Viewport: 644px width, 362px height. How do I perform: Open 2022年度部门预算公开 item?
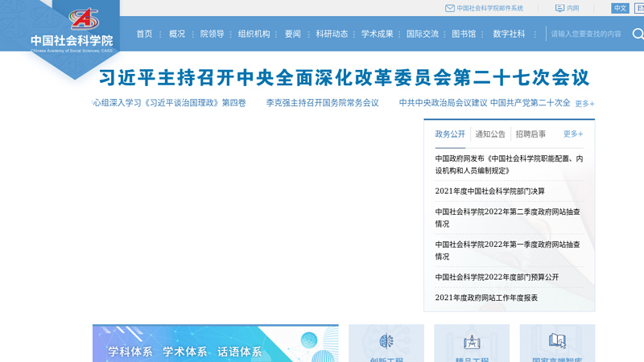pyautogui.click(x=497, y=278)
